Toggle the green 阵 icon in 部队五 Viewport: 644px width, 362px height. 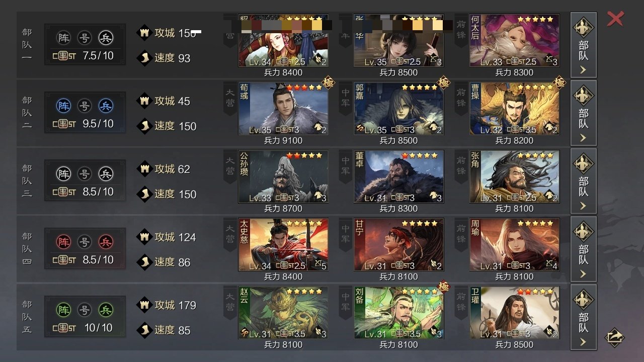click(x=64, y=310)
